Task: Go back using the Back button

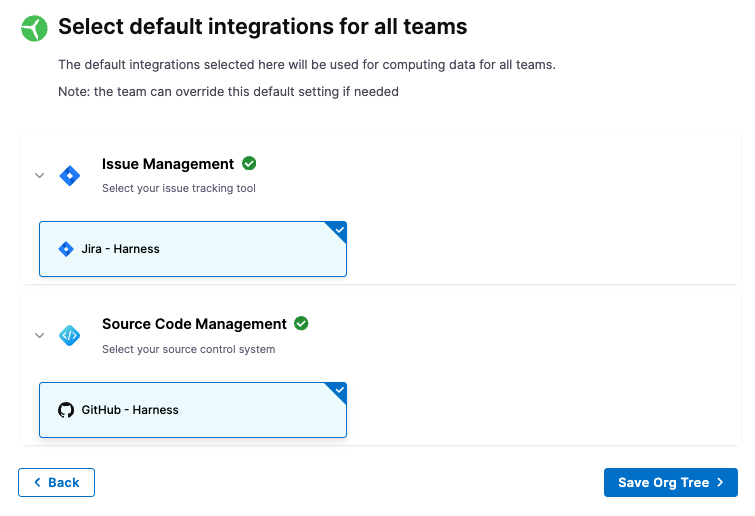Action: pyautogui.click(x=57, y=483)
